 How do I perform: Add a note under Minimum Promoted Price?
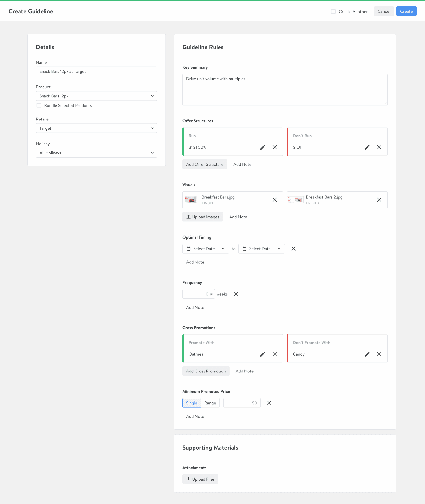195,416
